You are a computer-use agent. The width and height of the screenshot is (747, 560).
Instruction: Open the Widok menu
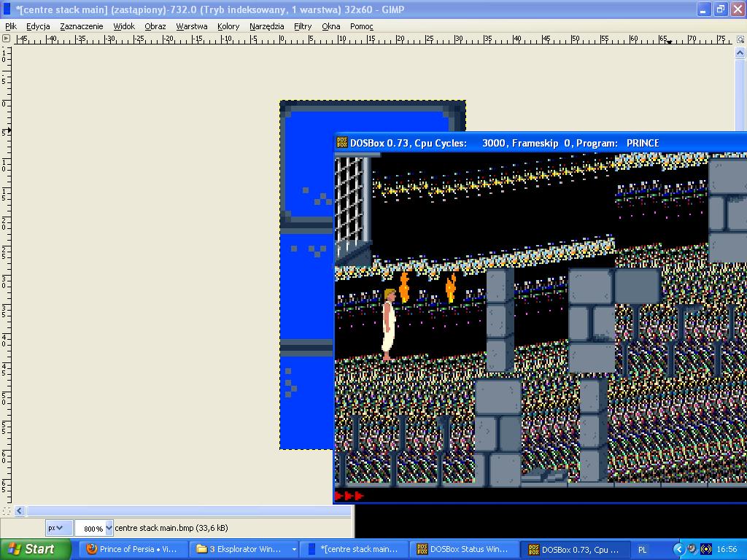(124, 26)
